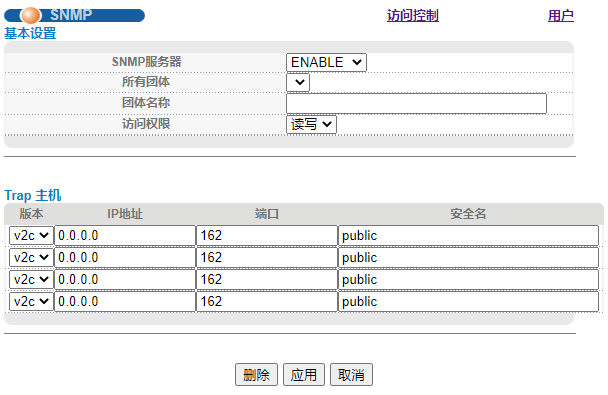Click first Trap host 安全名 field

point(468,235)
